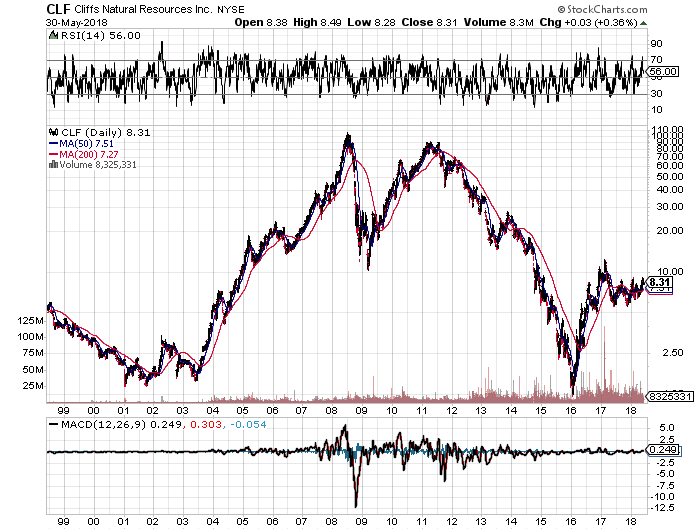Click the 90 level on the RSI axis
Screen dimensions: 700x530
(x=656, y=44)
